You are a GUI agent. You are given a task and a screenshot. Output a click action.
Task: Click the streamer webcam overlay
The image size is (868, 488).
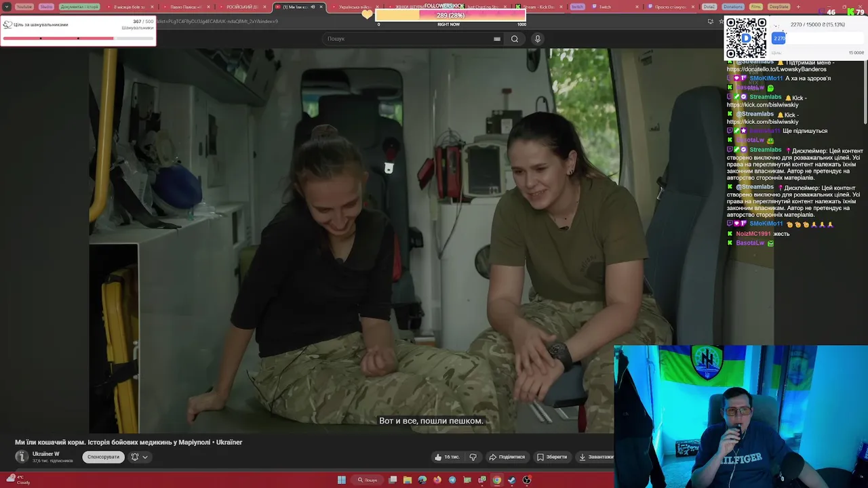click(741, 417)
